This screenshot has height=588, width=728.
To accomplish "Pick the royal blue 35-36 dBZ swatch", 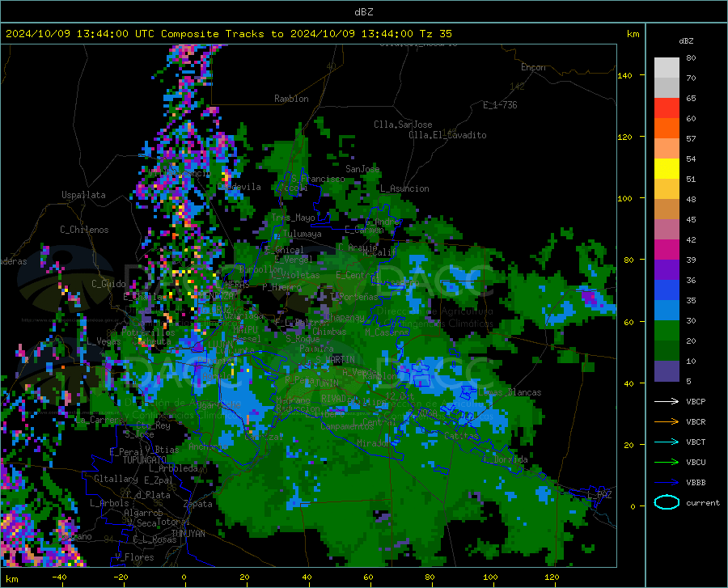I will (667, 290).
